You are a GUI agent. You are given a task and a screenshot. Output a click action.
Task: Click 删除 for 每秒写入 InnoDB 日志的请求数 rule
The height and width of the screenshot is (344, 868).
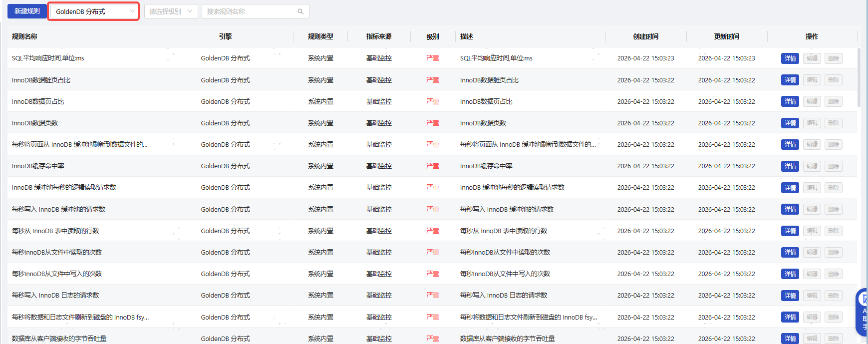pos(834,296)
